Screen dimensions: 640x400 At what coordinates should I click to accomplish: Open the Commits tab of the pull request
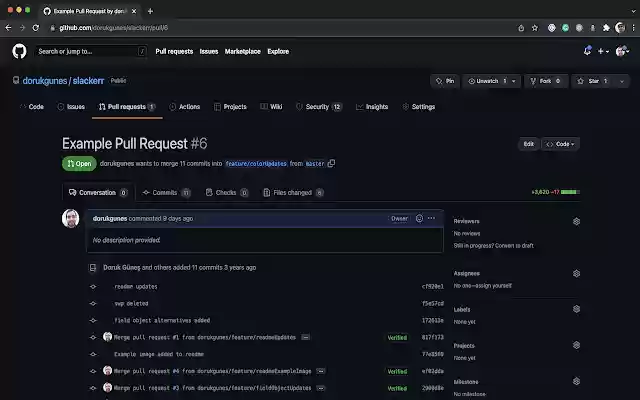coord(166,192)
